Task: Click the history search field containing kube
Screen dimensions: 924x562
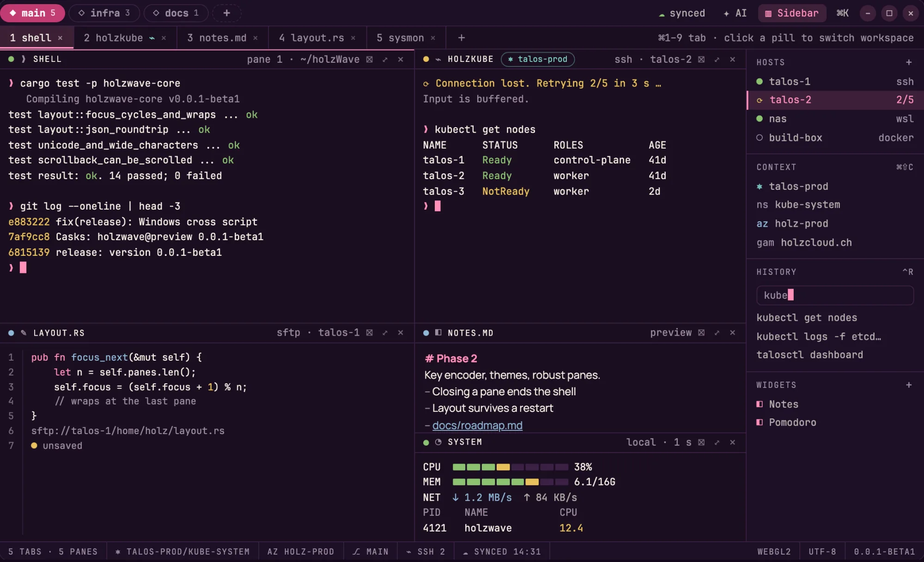Action: pyautogui.click(x=835, y=295)
